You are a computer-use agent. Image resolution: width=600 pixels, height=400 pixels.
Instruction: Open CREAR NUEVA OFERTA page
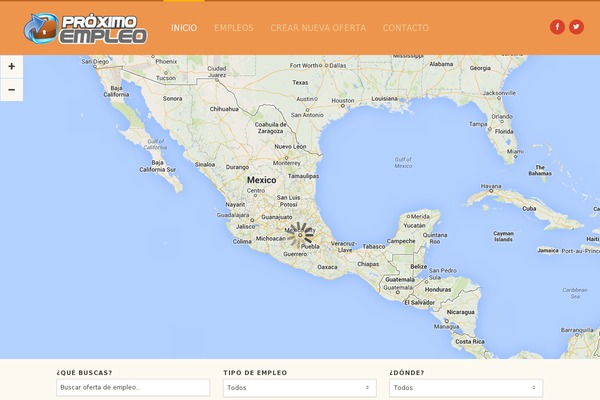pyautogui.click(x=318, y=28)
